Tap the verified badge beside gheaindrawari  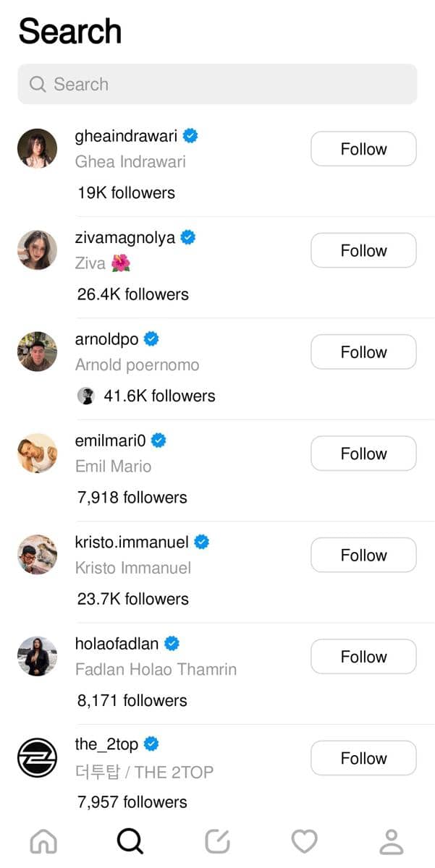[x=190, y=135]
